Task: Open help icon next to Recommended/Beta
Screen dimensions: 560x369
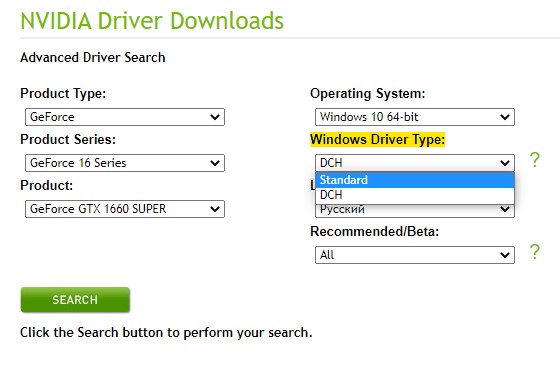Action: (x=534, y=252)
